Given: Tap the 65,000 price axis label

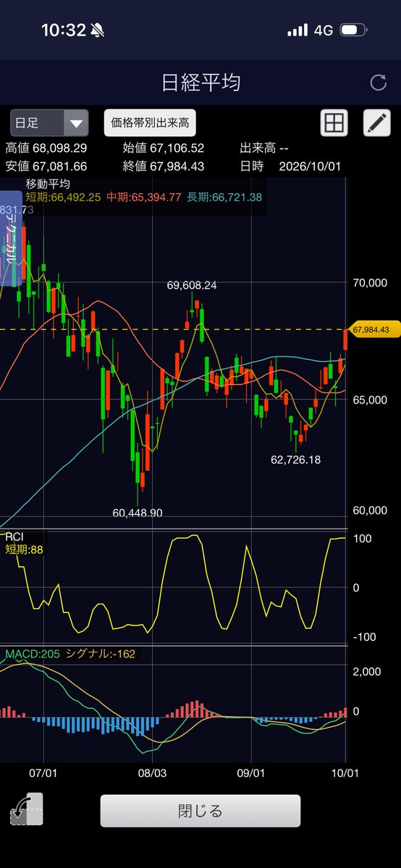Looking at the screenshot, I should click(369, 400).
